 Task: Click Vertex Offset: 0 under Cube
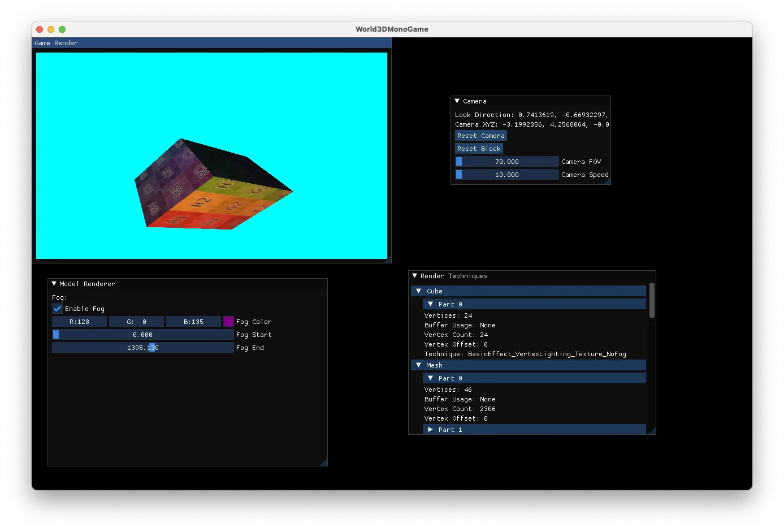click(456, 344)
